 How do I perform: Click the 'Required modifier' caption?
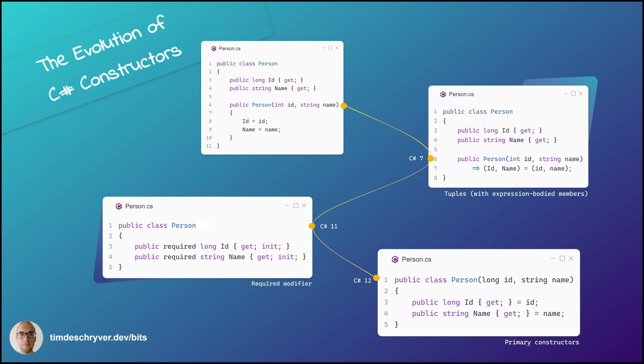[281, 284]
